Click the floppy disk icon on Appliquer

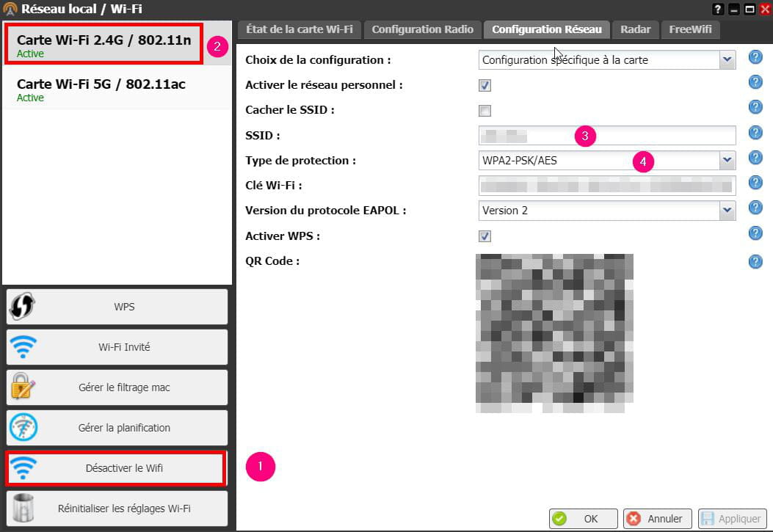tap(708, 518)
